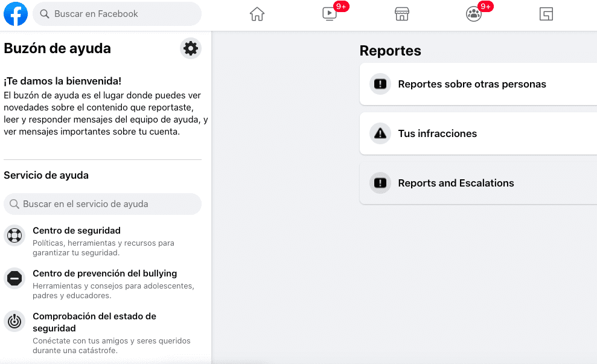Open the Home icon in top navigation
597x364 pixels.
point(257,14)
